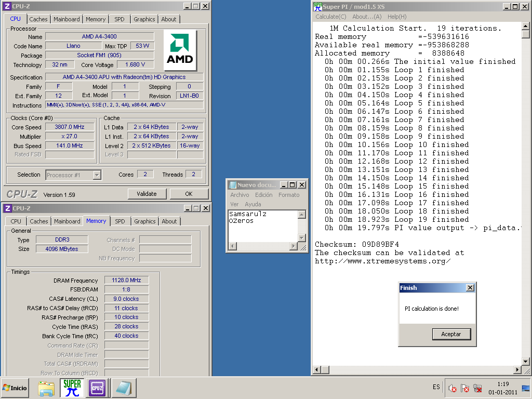The height and width of the screenshot is (399, 532).
Task: Click the CPU-Z title bar icon in upper window
Action: [x=7, y=6]
